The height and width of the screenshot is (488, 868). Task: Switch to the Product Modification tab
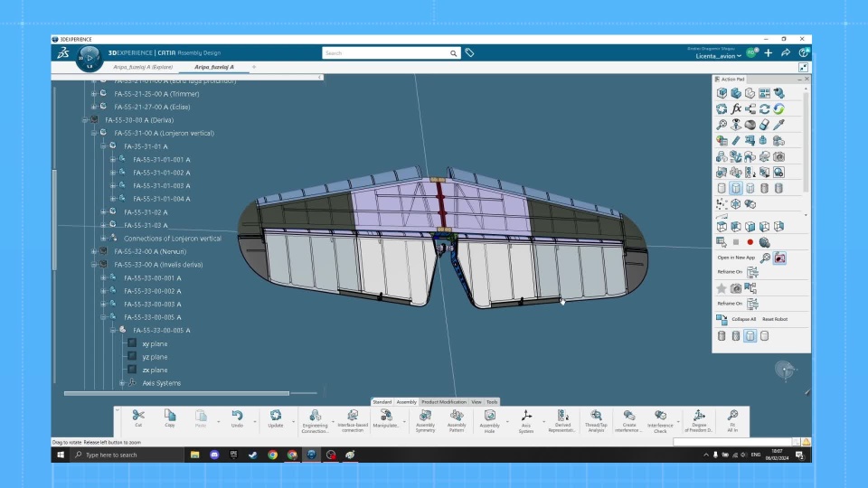coord(444,402)
